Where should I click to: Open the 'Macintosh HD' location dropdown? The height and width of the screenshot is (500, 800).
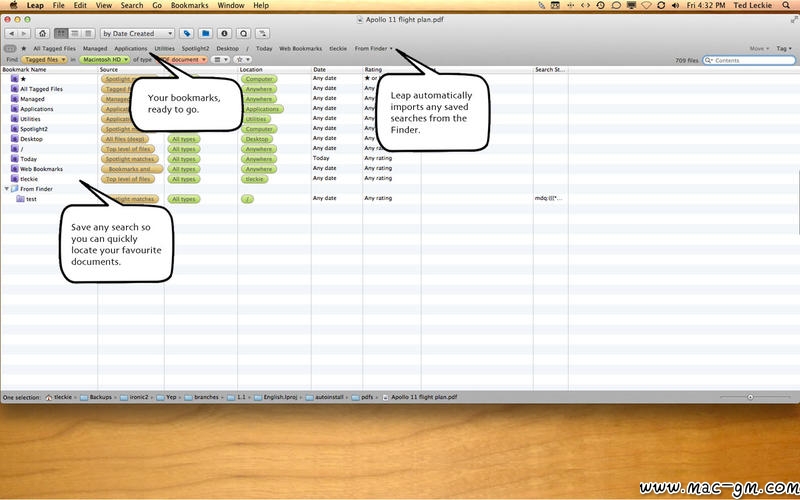click(x=105, y=60)
